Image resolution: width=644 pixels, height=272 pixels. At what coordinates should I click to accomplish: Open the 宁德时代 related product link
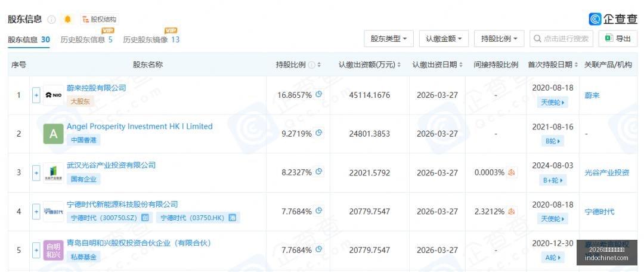pos(600,212)
